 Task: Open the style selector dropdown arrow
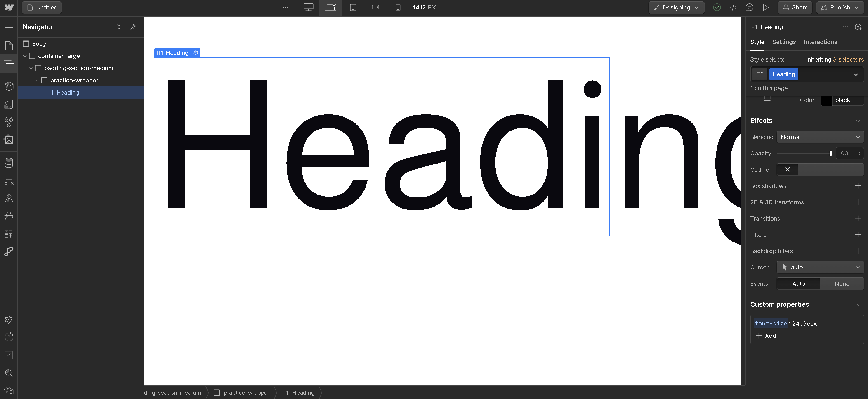click(x=856, y=74)
